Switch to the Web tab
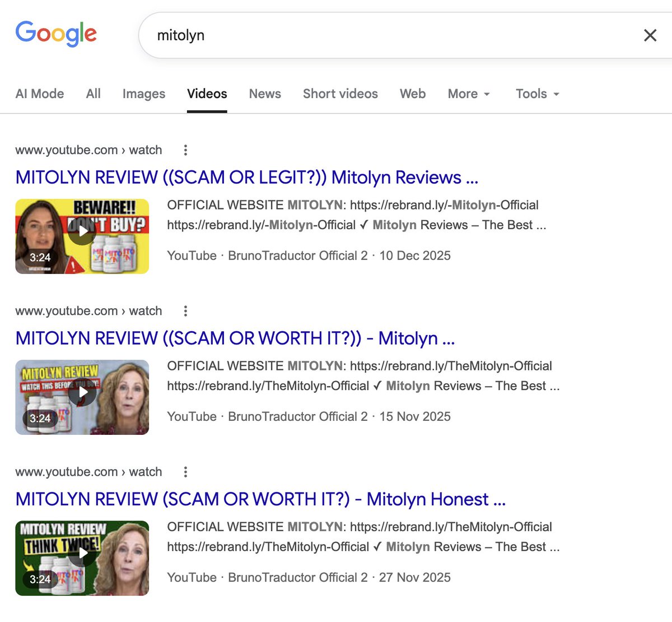The width and height of the screenshot is (672, 622). pyautogui.click(x=413, y=94)
